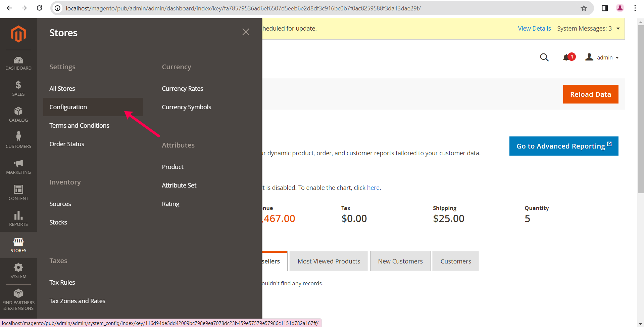The width and height of the screenshot is (644, 327).
Task: Click the View Details link
Action: (x=534, y=29)
